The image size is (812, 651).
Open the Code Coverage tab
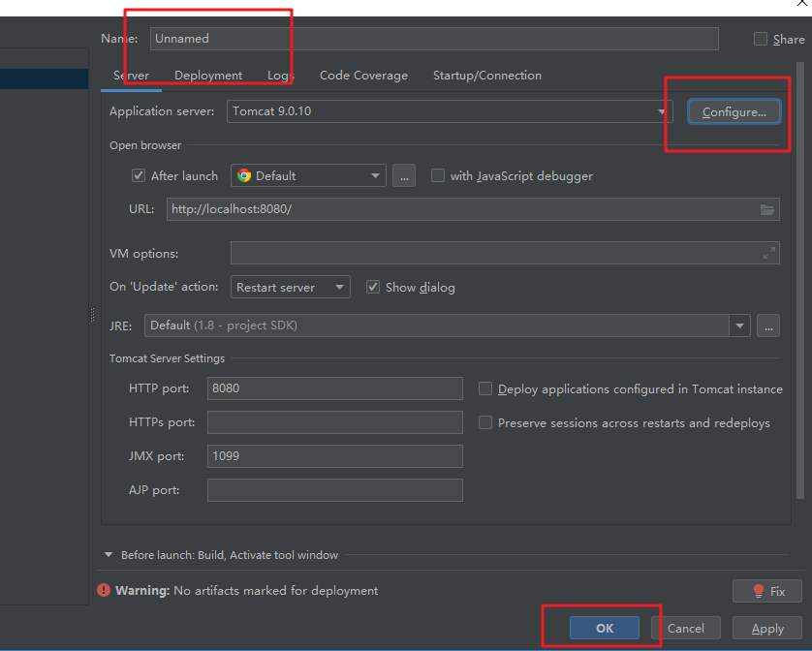pos(363,76)
